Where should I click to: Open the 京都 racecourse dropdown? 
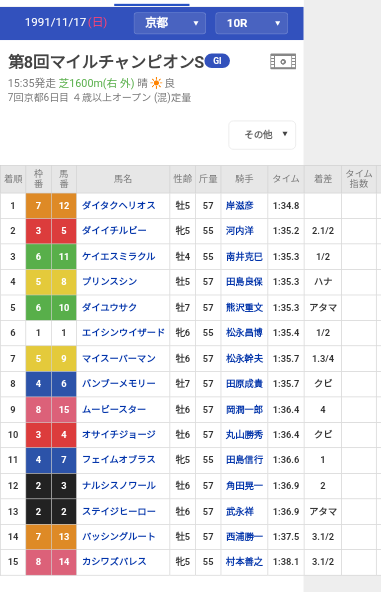pyautogui.click(x=170, y=23)
